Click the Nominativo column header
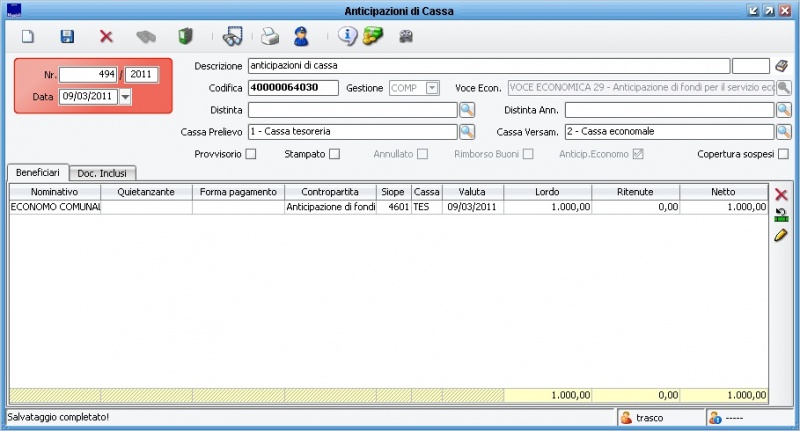800x431 pixels. tap(55, 191)
